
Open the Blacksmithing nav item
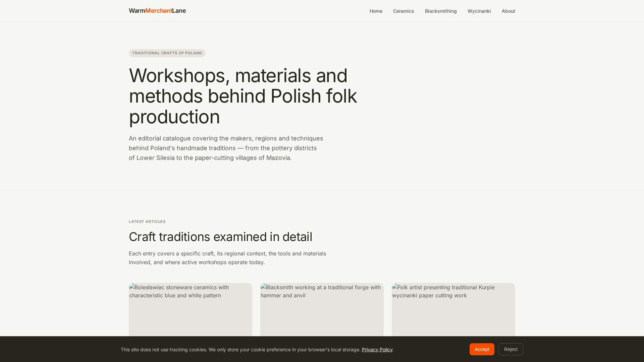click(x=441, y=11)
